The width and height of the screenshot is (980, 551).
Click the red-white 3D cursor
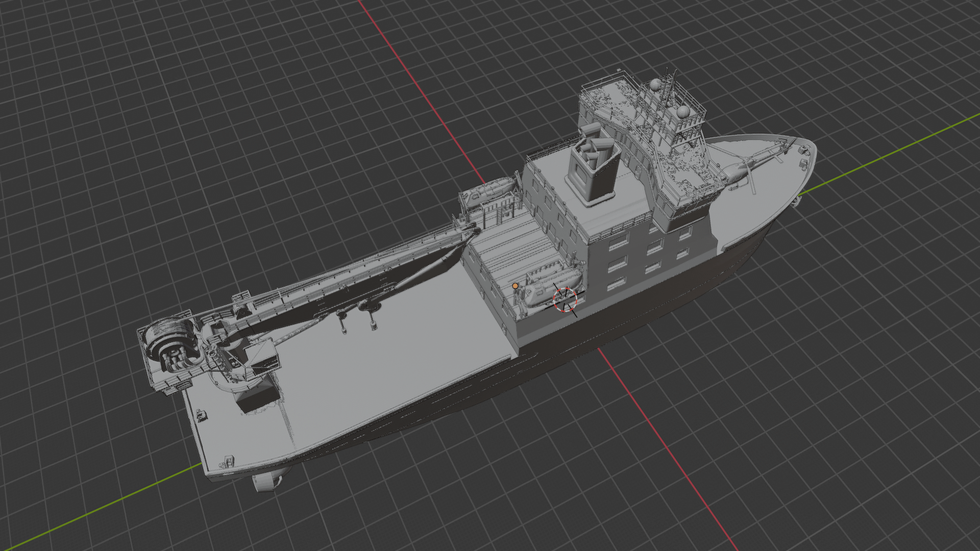pos(565,299)
